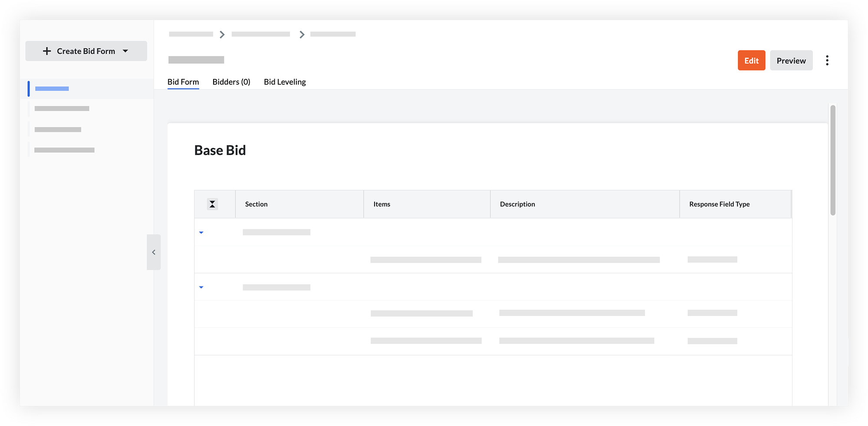Collapse the first table section disclosure triangle

click(x=201, y=232)
